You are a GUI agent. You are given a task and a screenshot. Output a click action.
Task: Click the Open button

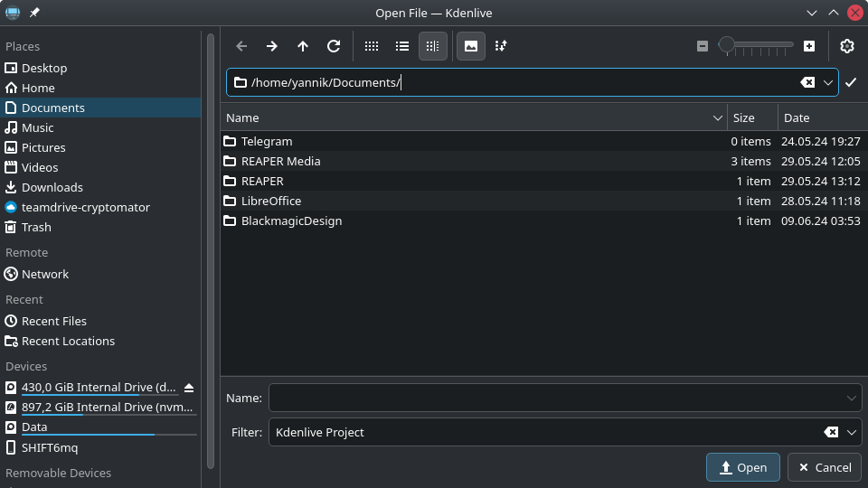pos(743,467)
